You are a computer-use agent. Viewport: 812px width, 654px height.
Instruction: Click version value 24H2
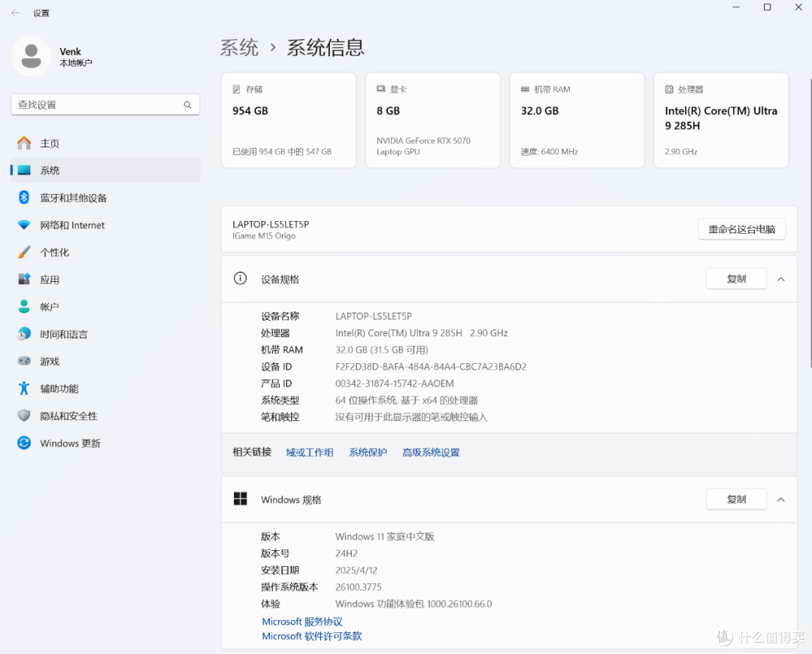pos(347,553)
